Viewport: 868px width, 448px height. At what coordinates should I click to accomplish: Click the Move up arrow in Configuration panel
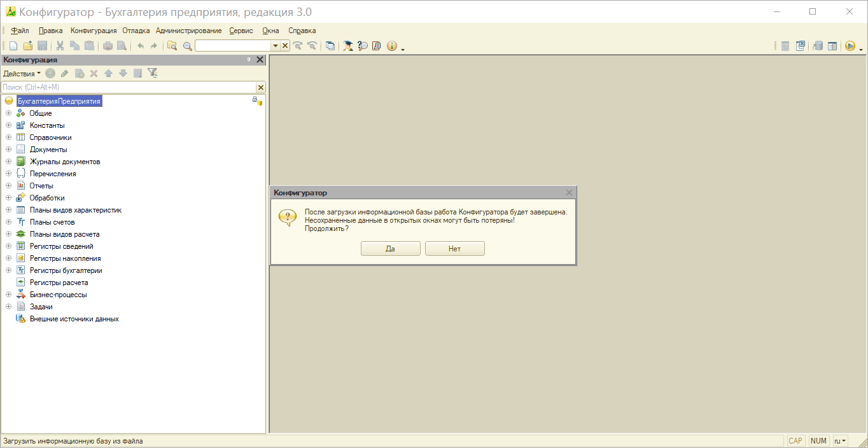109,73
